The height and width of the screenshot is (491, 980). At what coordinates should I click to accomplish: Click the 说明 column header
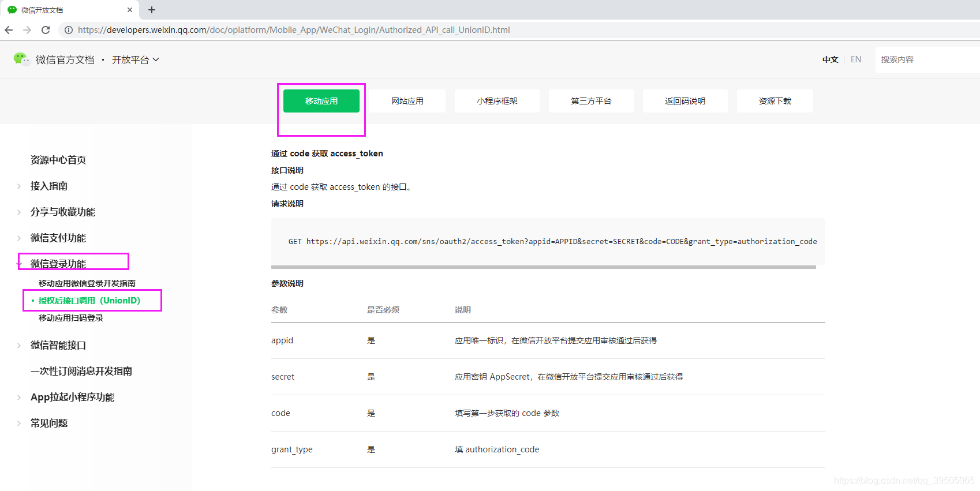463,310
